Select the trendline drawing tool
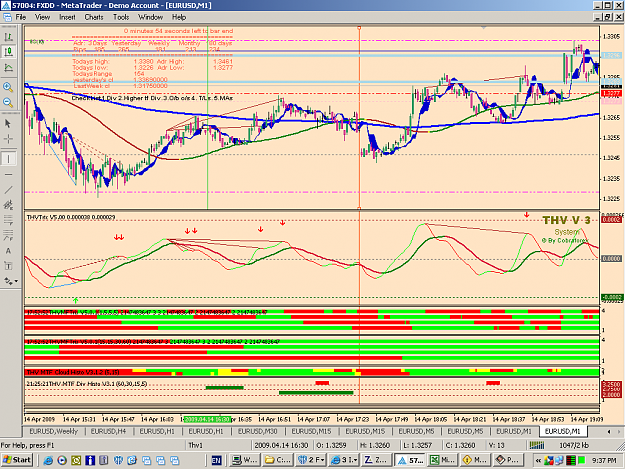The image size is (625, 469). tap(8, 190)
